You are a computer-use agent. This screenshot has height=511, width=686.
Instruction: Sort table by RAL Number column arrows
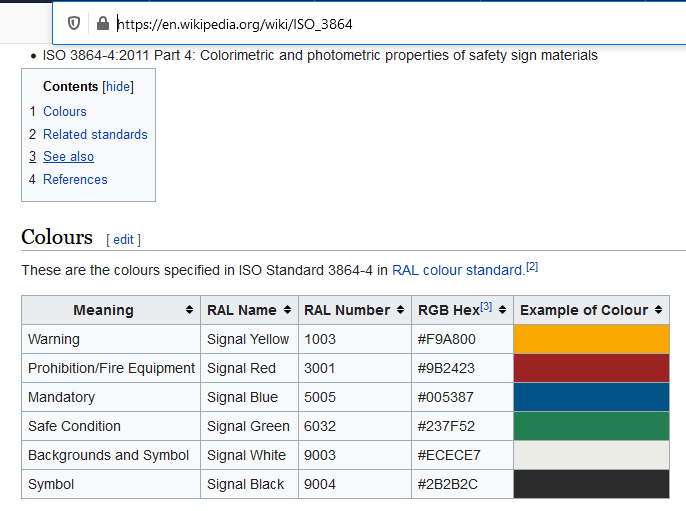(x=400, y=310)
